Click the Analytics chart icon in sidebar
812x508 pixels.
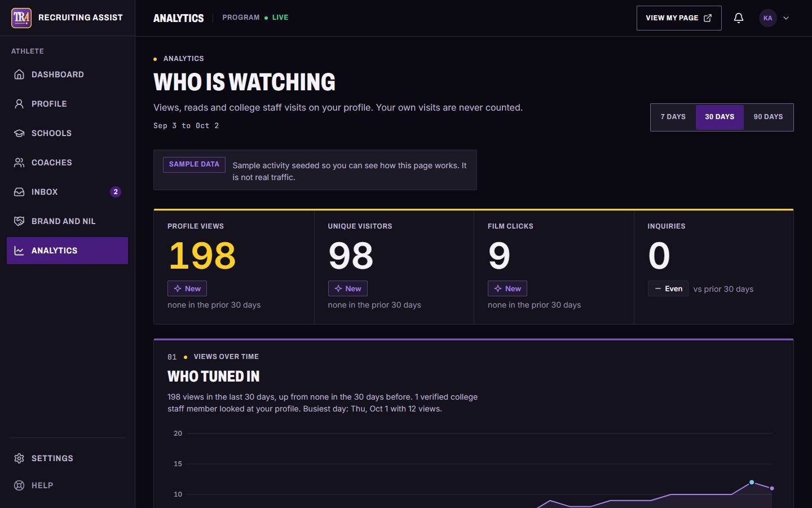click(19, 251)
